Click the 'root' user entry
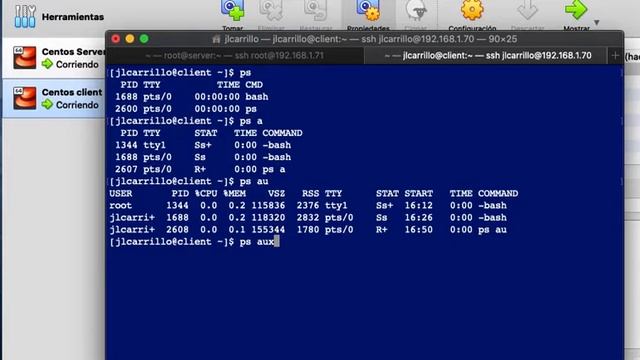 (x=120, y=205)
